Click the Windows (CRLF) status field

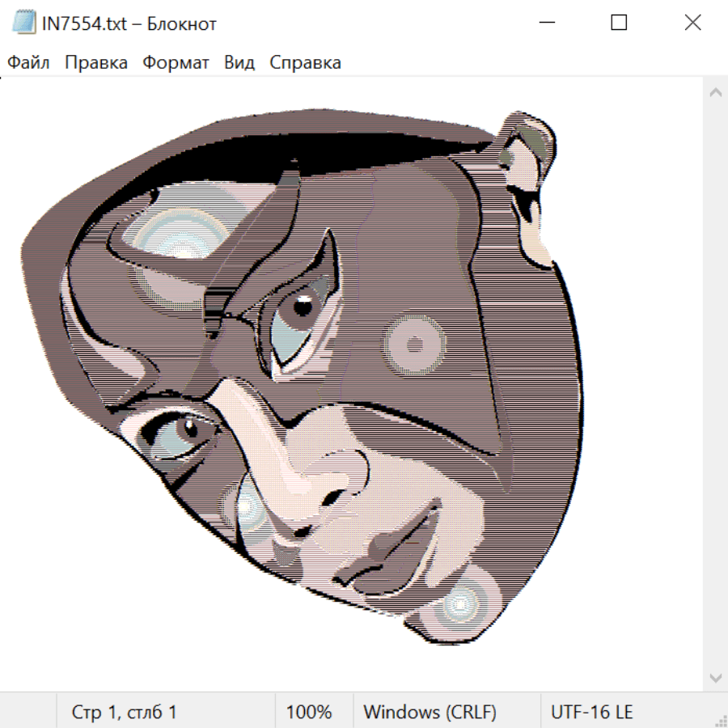click(x=430, y=713)
